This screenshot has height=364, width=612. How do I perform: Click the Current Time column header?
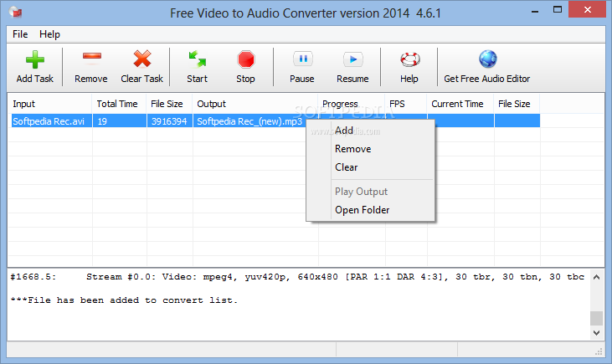(460, 104)
